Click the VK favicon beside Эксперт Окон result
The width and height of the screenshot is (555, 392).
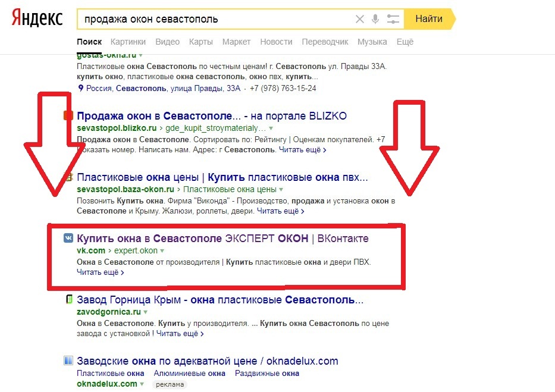tap(68, 238)
